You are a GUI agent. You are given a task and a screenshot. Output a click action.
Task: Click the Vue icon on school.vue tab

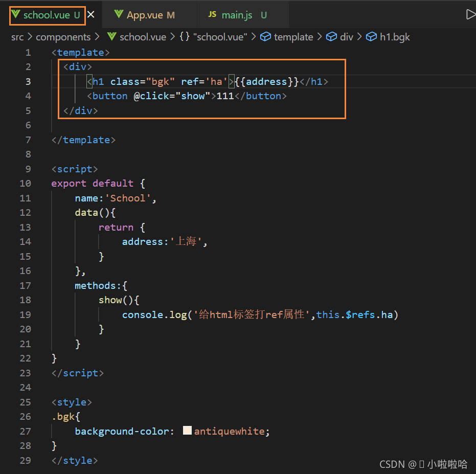(15, 14)
